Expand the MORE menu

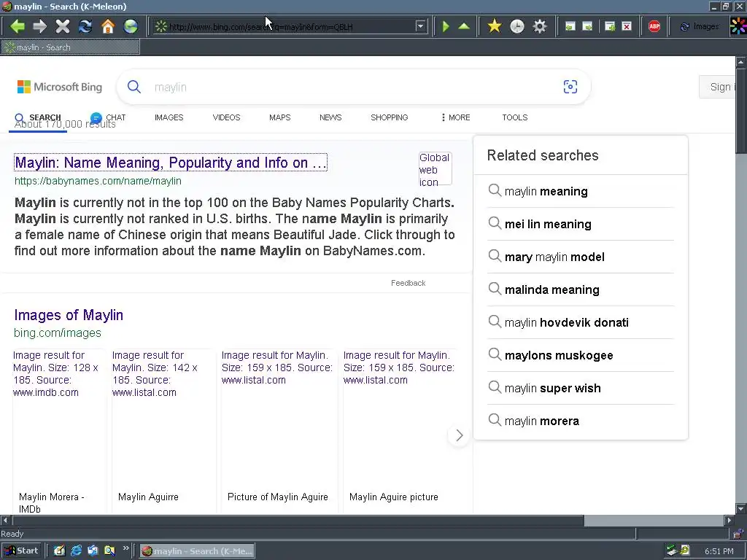(456, 117)
